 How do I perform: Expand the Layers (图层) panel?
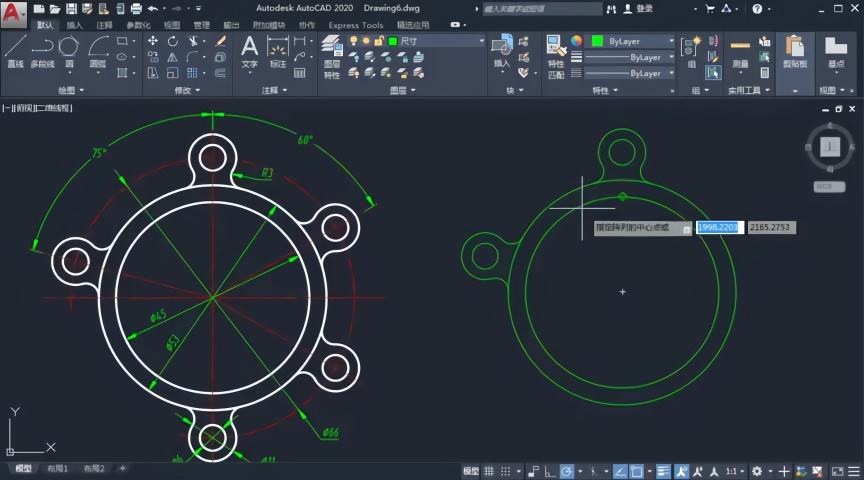(x=403, y=90)
